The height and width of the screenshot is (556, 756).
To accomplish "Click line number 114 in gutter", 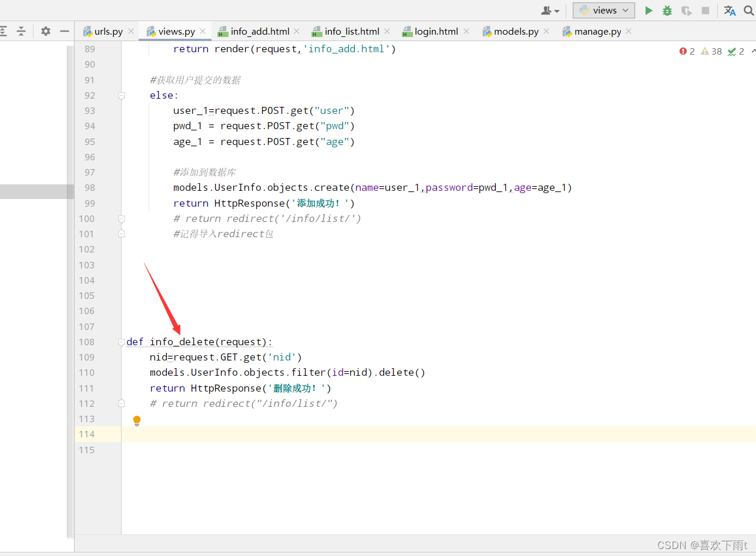I will [86, 434].
